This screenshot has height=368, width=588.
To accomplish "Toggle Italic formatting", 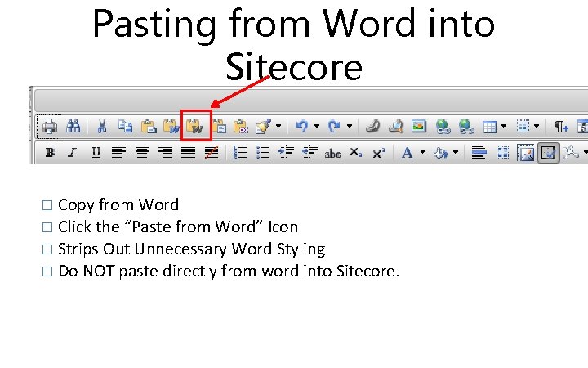I will coord(72,152).
